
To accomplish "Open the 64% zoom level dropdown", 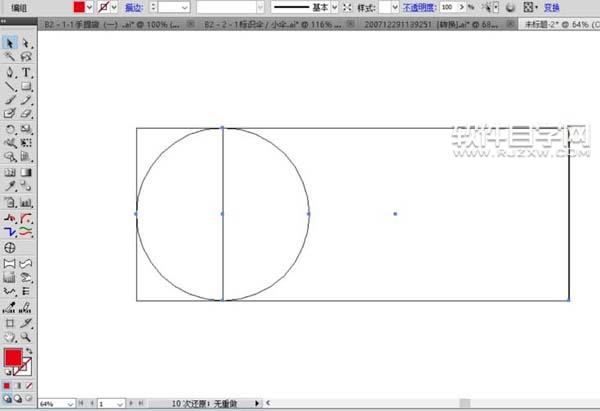I will (x=70, y=404).
